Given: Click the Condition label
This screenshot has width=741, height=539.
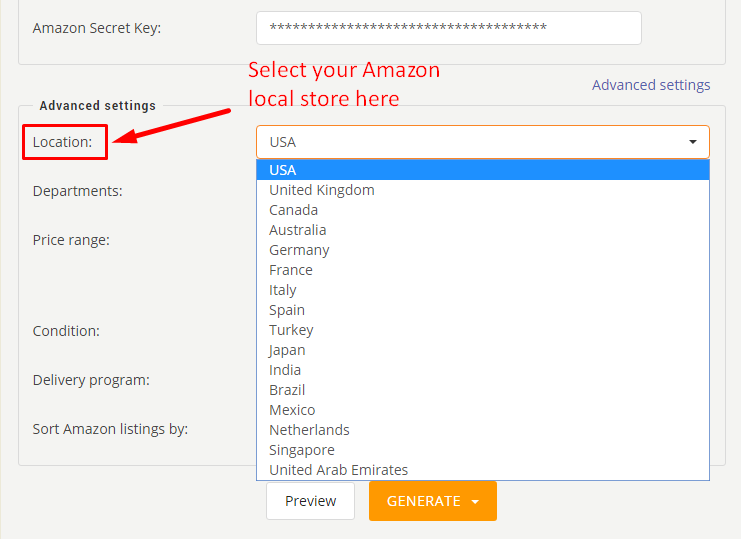Looking at the screenshot, I should coord(66,331).
